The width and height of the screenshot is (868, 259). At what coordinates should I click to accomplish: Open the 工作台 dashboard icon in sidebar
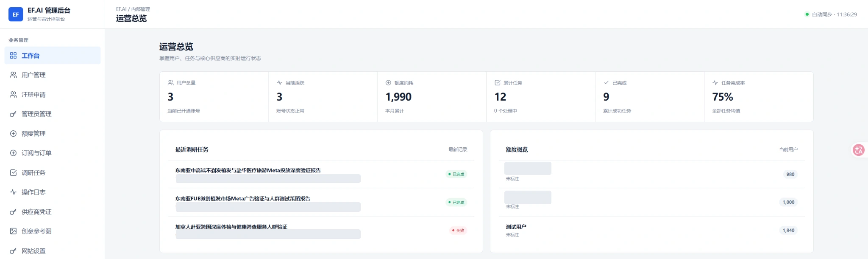tap(13, 56)
